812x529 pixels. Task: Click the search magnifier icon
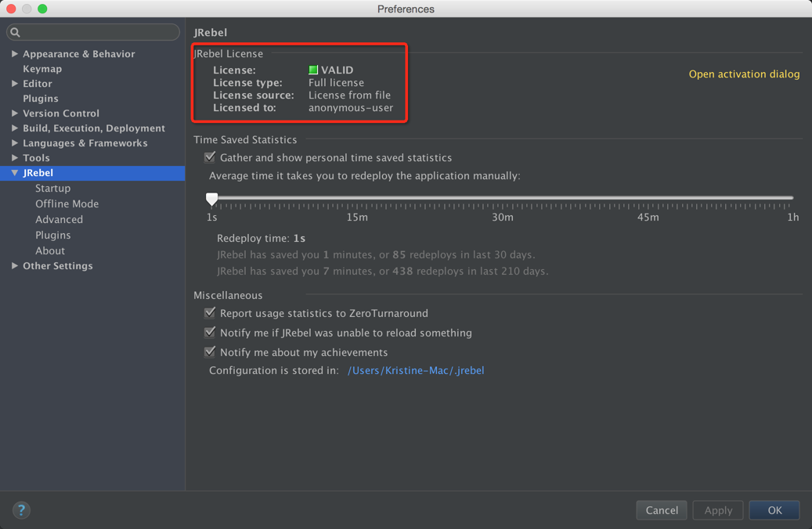tap(15, 32)
